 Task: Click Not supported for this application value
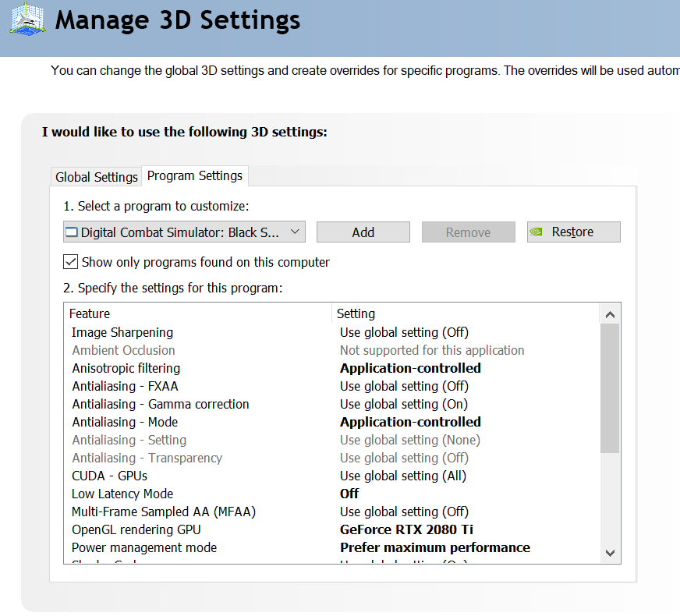click(432, 350)
